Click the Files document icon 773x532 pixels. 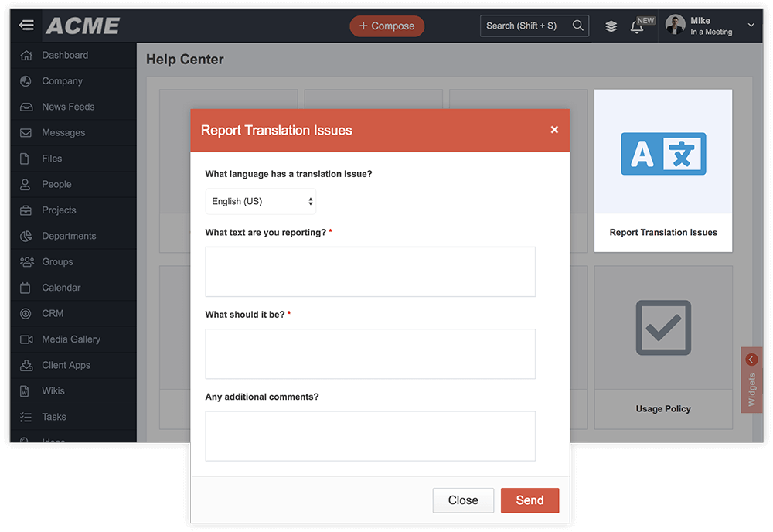tap(26, 158)
